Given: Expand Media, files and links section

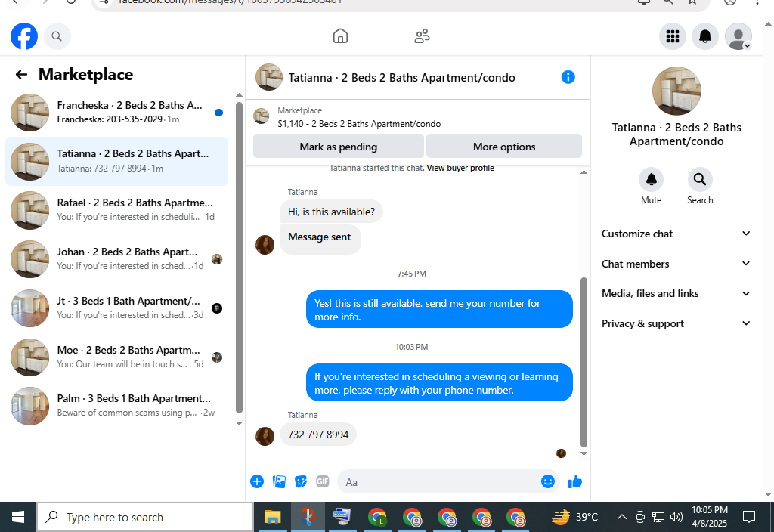Looking at the screenshot, I should [676, 293].
